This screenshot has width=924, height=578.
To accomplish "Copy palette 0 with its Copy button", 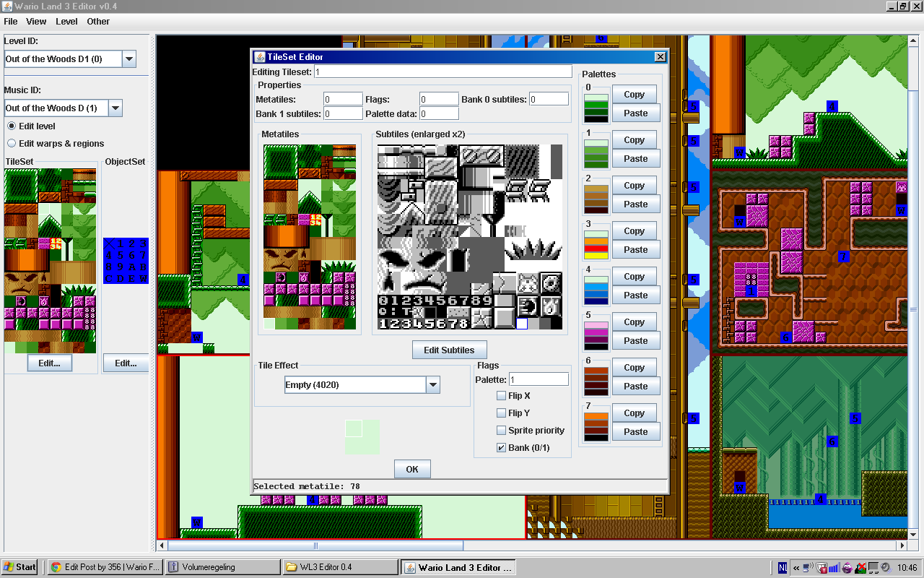I will pos(635,95).
